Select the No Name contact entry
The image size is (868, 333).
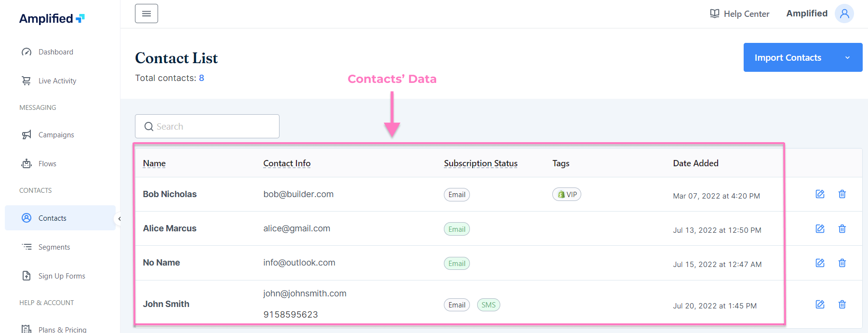click(x=161, y=263)
